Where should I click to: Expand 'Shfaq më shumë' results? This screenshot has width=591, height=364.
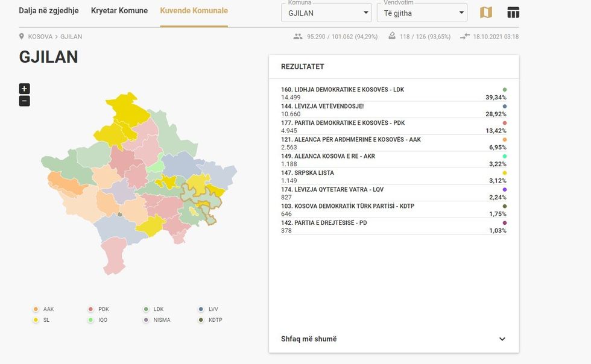click(x=393, y=339)
